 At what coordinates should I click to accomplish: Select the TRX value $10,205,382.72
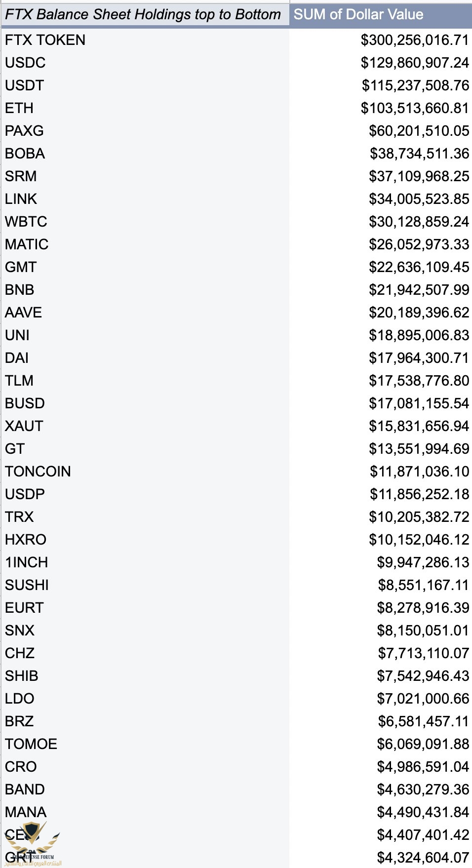[x=419, y=517]
